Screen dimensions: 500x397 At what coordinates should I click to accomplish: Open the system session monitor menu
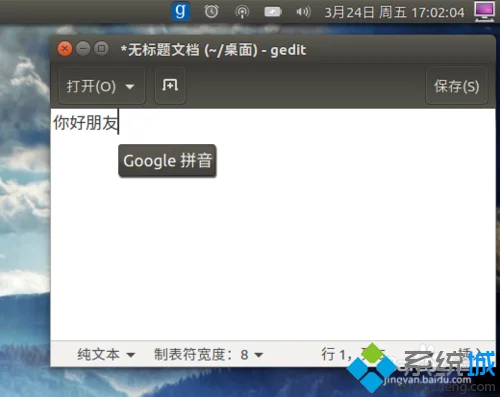[x=484, y=11]
